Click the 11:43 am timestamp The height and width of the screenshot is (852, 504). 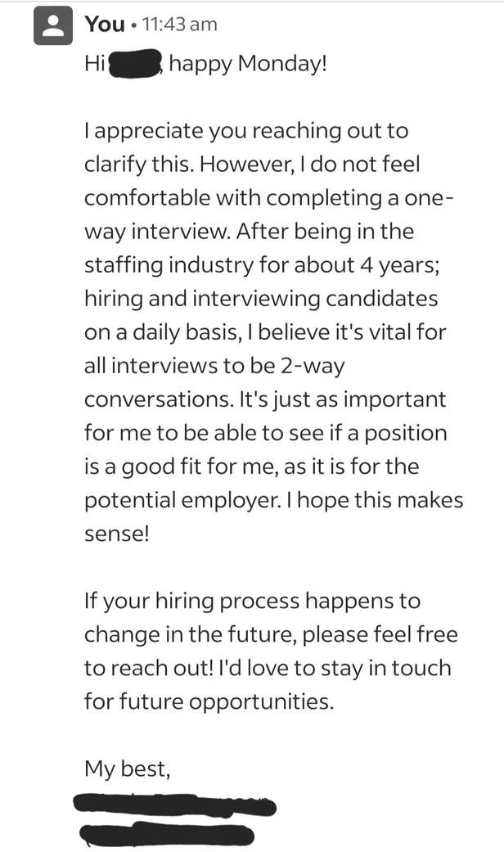179,25
